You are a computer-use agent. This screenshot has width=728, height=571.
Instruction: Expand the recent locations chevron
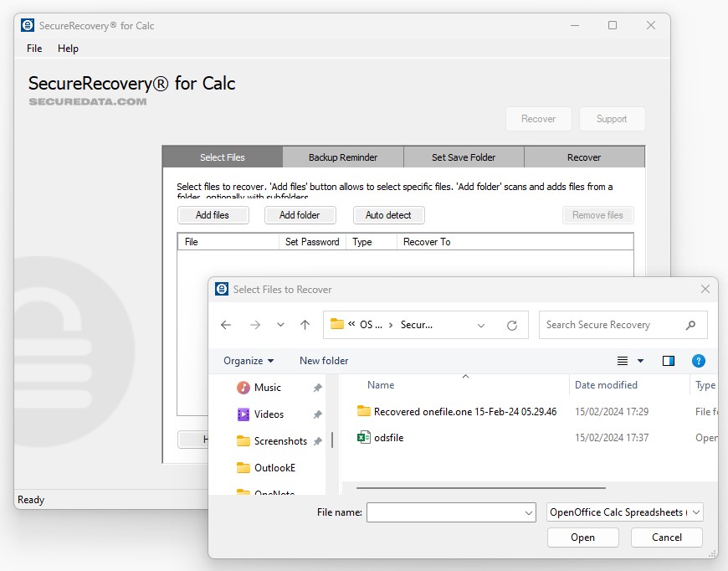[x=280, y=325]
